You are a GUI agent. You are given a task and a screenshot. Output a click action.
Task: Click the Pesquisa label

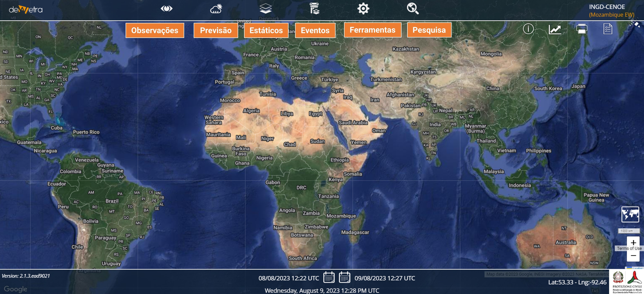429,30
